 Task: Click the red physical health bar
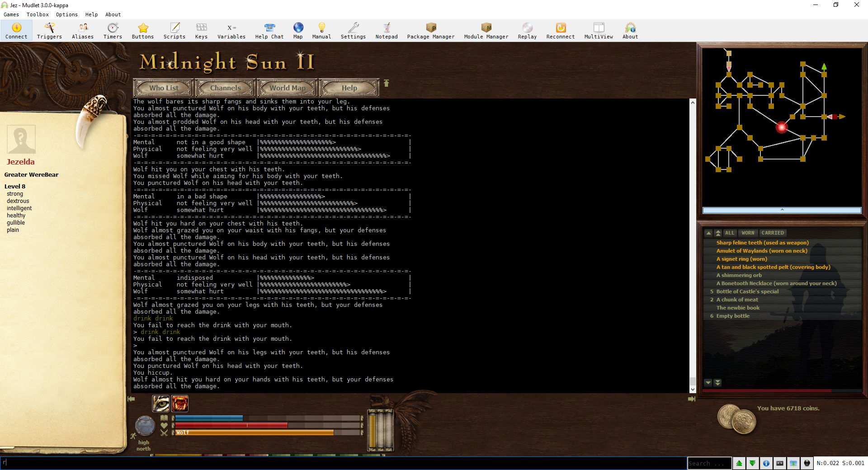pos(268,425)
